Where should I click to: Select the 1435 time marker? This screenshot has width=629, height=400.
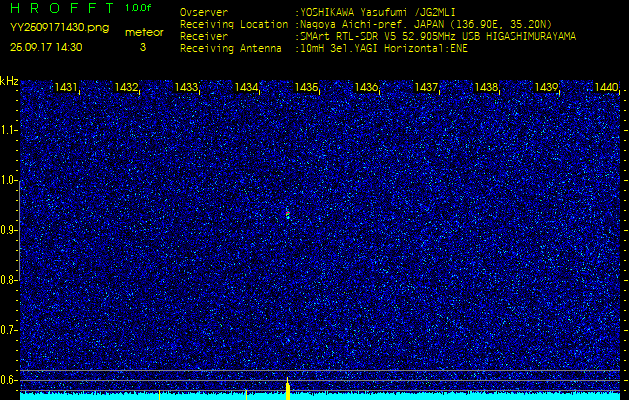306,88
